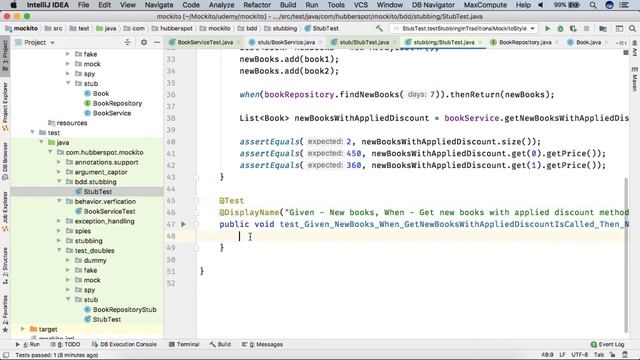Collapse the test folder in tree
Image resolution: width=640 pixels, height=360 pixels.
tap(32, 132)
